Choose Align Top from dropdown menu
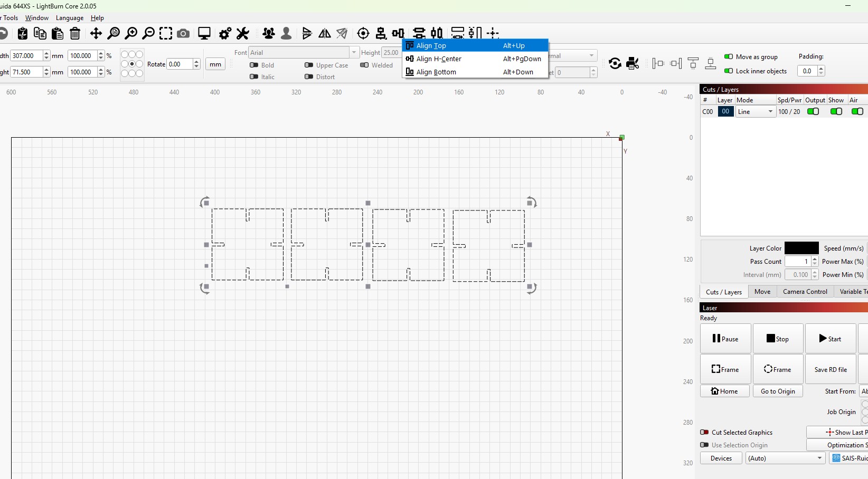 point(475,45)
